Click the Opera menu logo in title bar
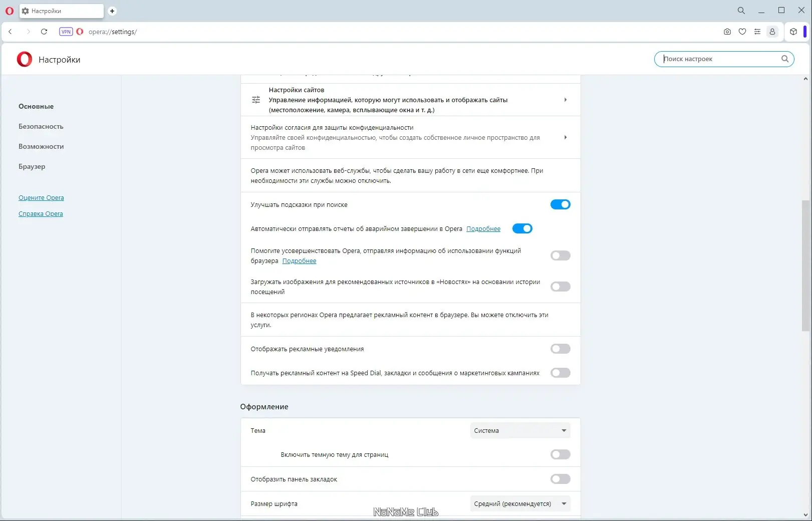The height and width of the screenshot is (521, 812). (x=10, y=11)
